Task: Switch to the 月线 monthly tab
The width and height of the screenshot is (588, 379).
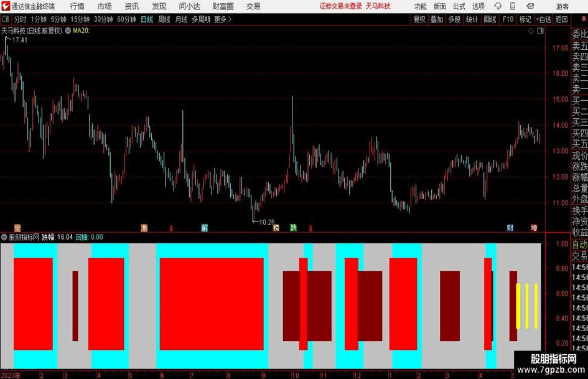Action: point(182,19)
